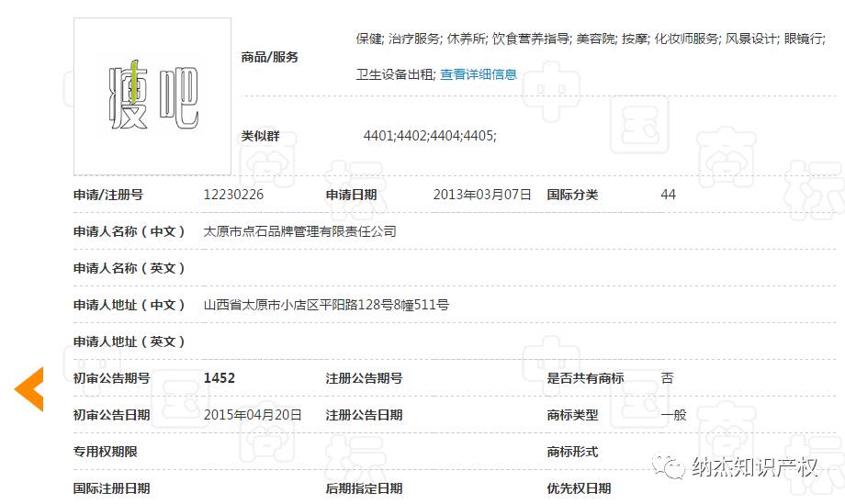Click the 商品/服务 label
The image size is (845, 504).
tap(269, 57)
